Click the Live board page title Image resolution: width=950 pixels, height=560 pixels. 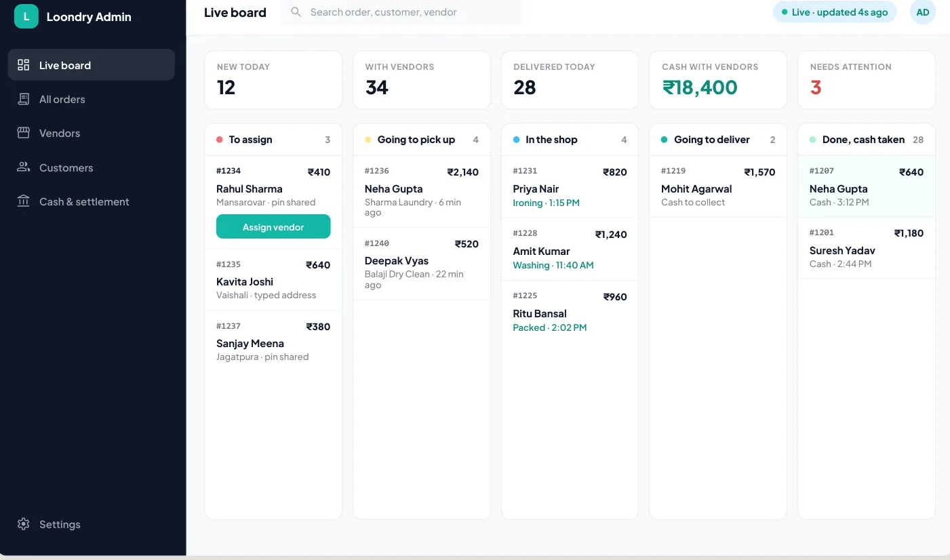235,12
